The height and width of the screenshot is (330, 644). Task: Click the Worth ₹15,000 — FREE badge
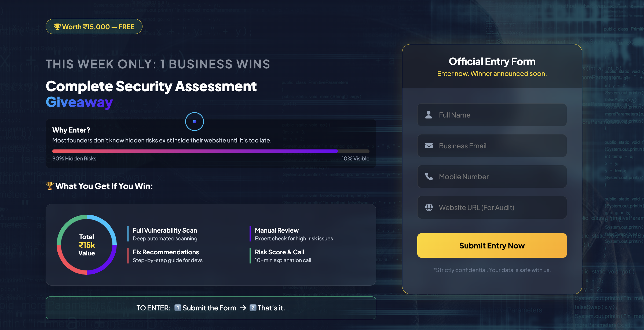(x=94, y=27)
